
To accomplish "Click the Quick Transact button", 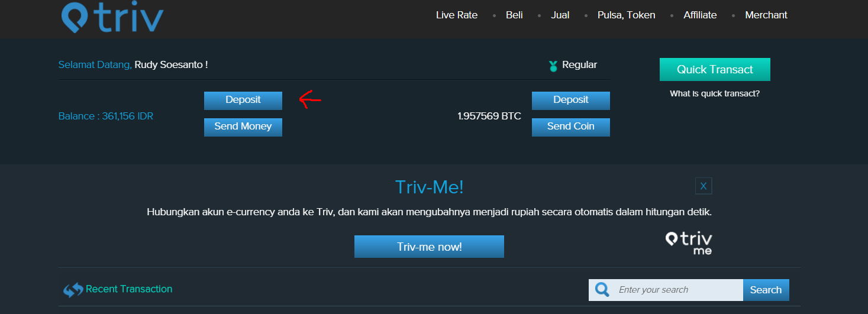I will (x=715, y=69).
